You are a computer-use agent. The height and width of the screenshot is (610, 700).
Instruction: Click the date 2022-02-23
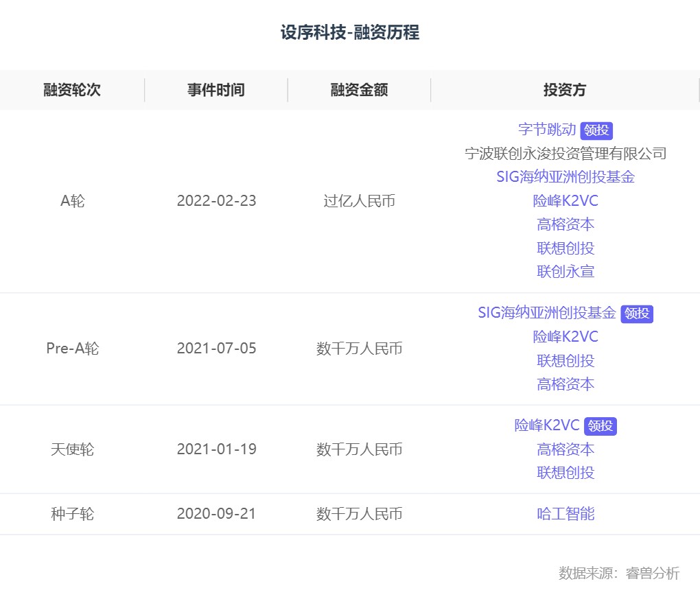coord(216,201)
